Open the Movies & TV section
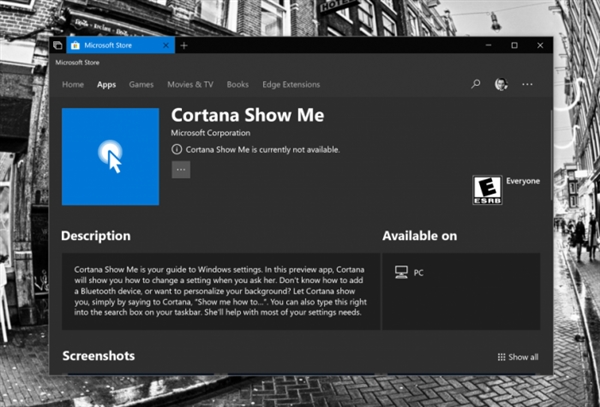The image size is (600, 407). click(x=190, y=84)
